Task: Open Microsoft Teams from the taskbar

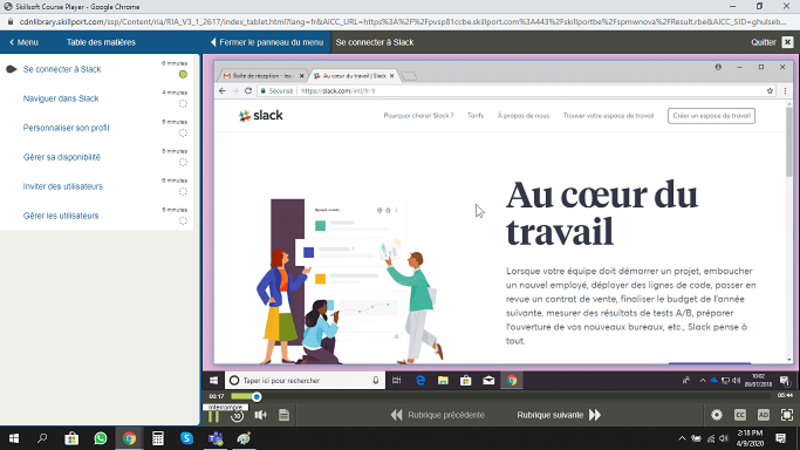Action: pos(215,438)
